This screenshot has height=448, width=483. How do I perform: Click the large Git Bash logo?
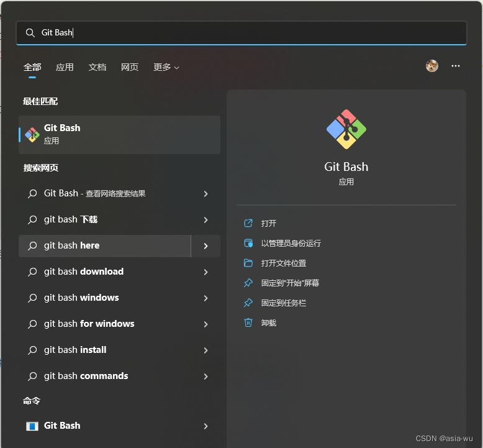click(x=346, y=129)
